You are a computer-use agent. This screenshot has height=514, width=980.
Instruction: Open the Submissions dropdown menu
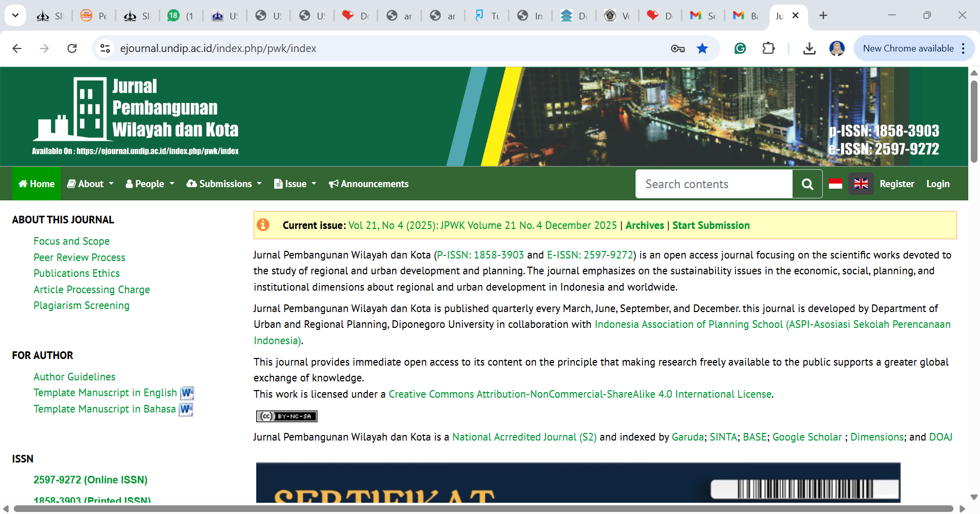coord(225,184)
